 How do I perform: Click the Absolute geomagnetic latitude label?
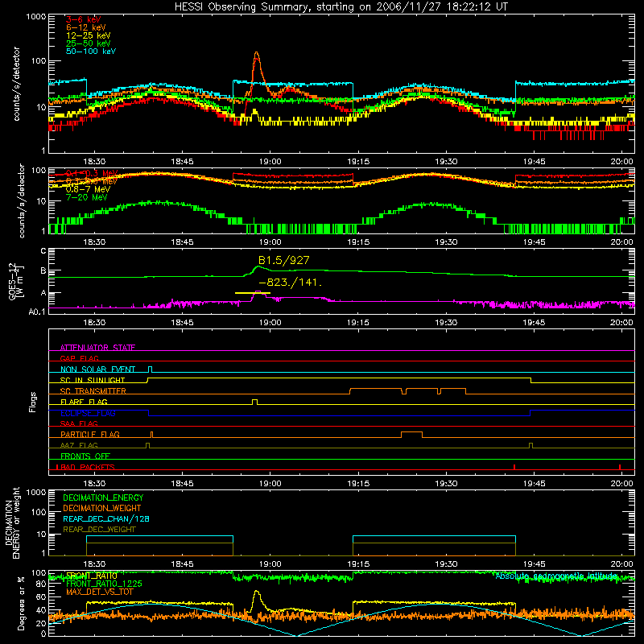pyautogui.click(x=556, y=576)
